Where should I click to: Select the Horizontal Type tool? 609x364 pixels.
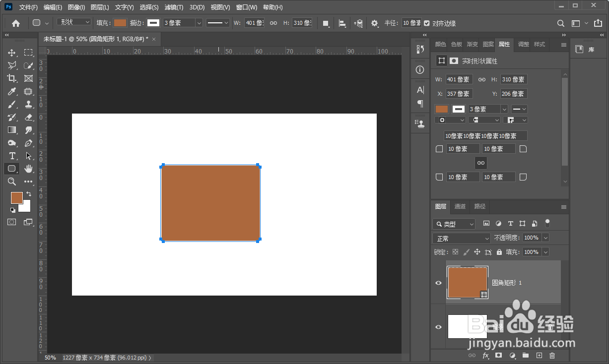[12, 156]
